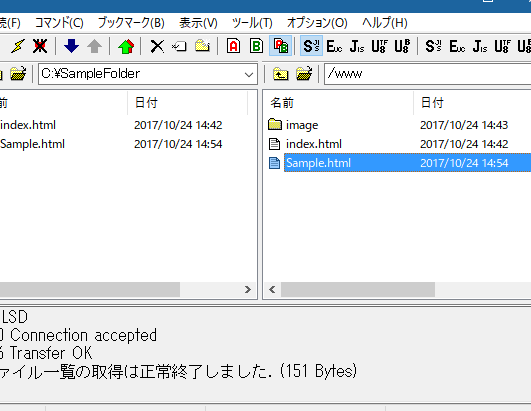The height and width of the screenshot is (411, 531).
Task: Select UTF-8 in right encoding group
Action: (x=502, y=46)
